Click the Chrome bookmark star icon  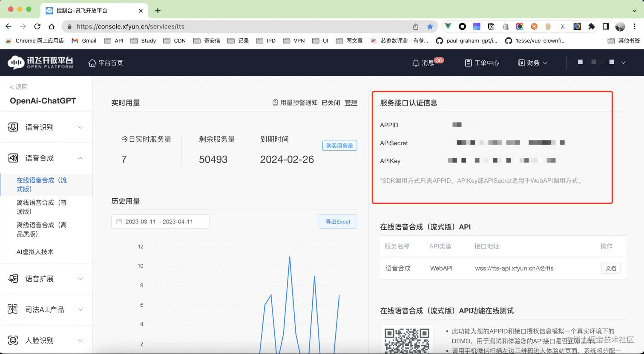click(430, 26)
